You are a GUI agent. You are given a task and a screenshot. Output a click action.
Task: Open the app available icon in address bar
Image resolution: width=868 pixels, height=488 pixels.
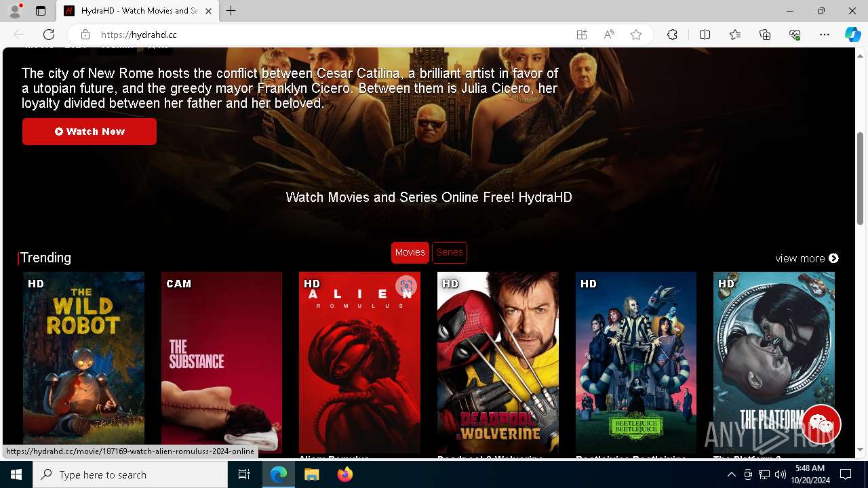pyautogui.click(x=582, y=35)
